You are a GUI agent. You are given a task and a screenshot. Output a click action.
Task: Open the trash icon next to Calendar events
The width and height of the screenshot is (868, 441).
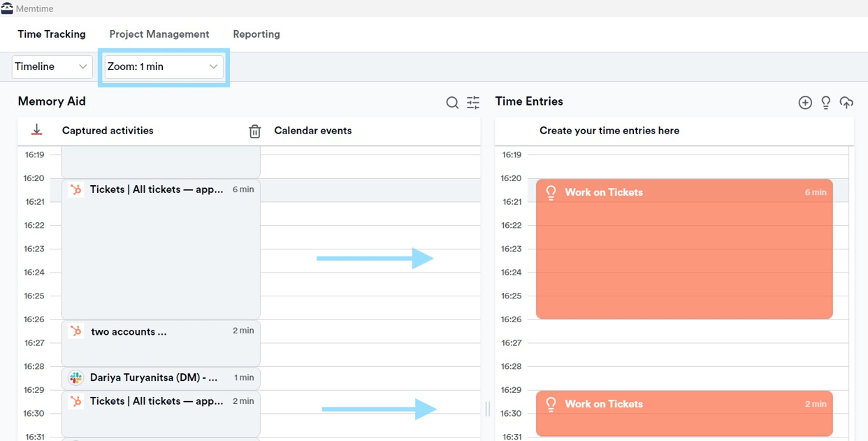pos(255,131)
